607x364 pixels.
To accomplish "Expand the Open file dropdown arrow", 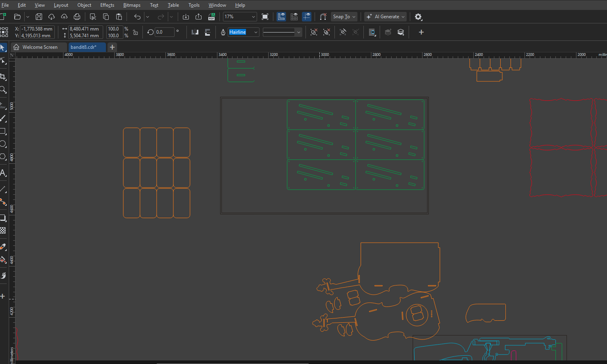I will point(27,17).
